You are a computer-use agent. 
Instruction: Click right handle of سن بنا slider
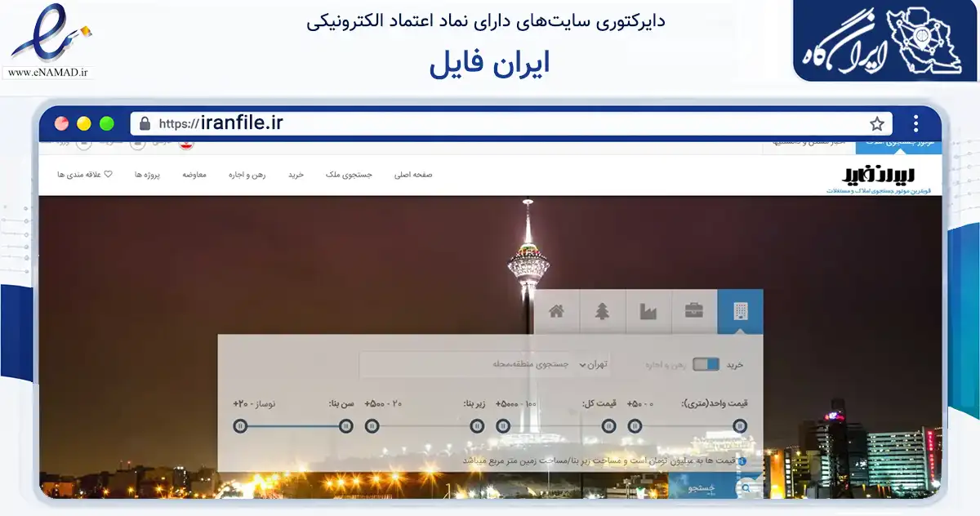[345, 425]
